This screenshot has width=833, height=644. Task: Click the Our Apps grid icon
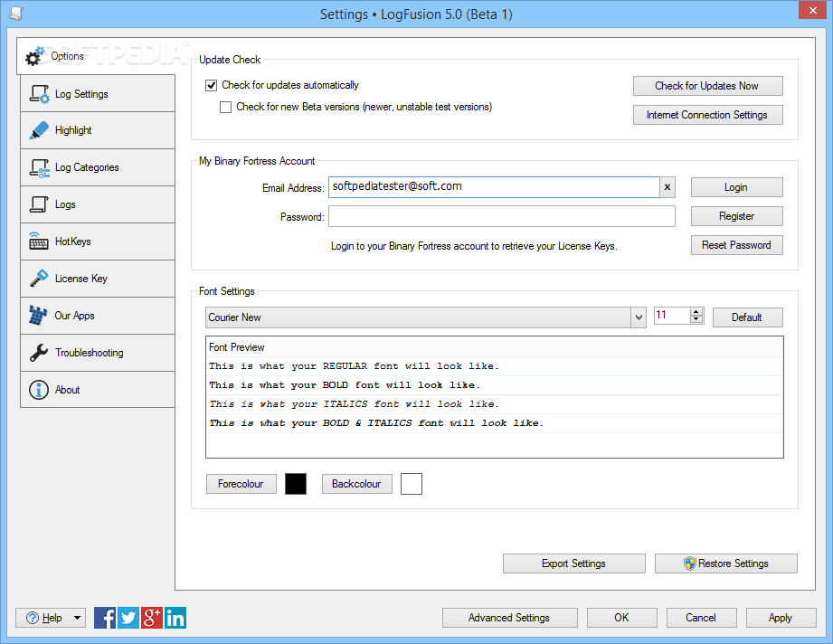point(38,315)
